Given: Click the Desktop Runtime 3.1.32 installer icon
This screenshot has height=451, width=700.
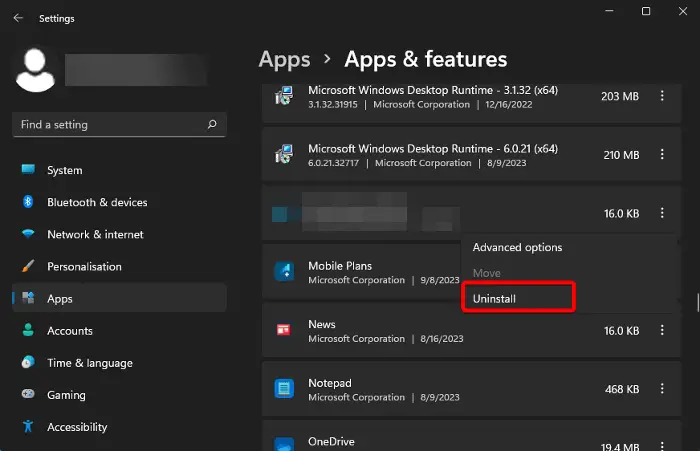Looking at the screenshot, I should tap(284, 96).
